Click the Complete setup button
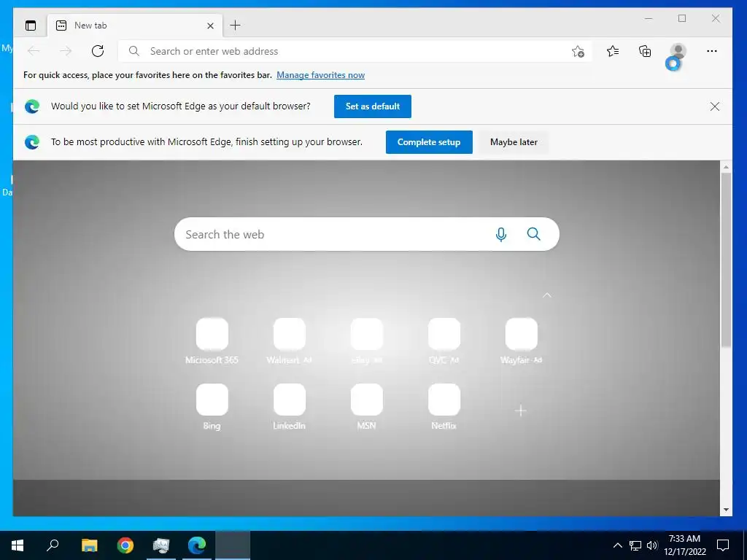Image resolution: width=747 pixels, height=560 pixels. tap(429, 142)
